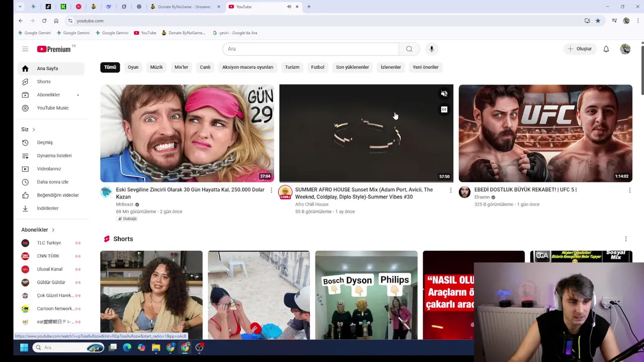The height and width of the screenshot is (362, 644).
Task: Click the YouTube search input field
Action: click(310, 49)
